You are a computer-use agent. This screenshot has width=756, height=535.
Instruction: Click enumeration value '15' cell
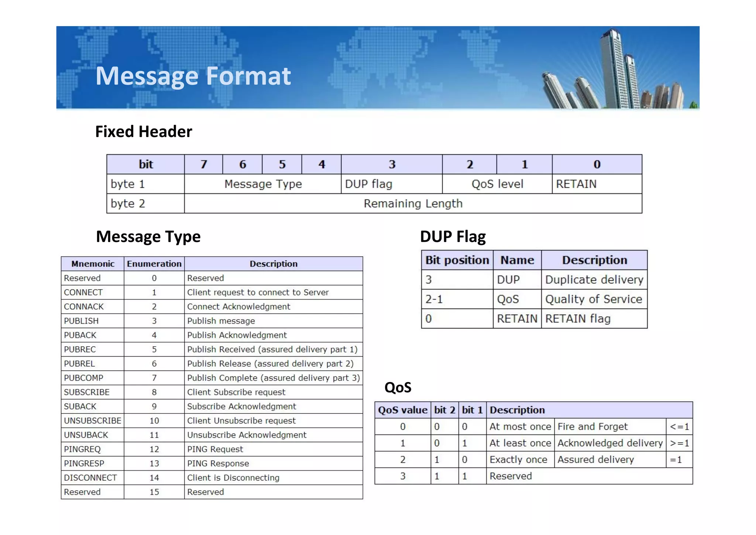(x=154, y=492)
